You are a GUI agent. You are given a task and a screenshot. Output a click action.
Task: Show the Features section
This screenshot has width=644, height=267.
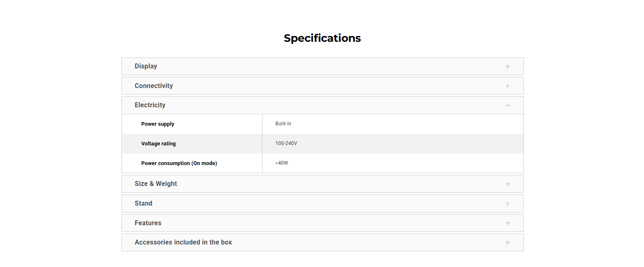point(148,223)
